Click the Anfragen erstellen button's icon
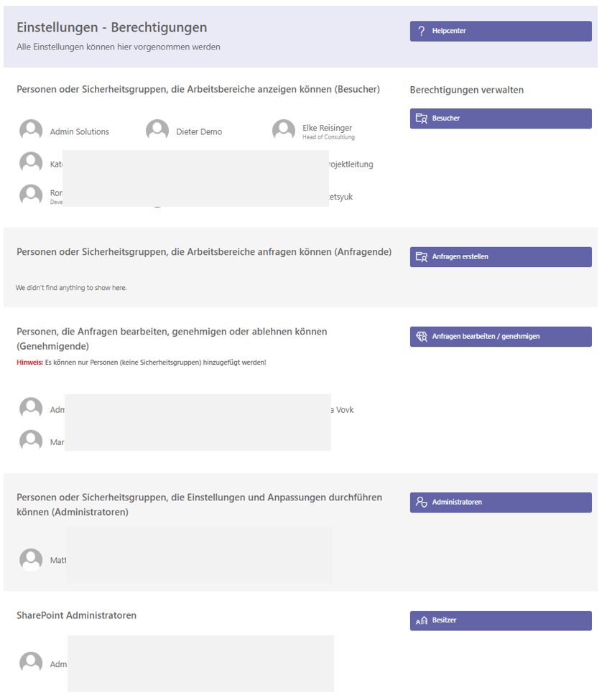Screen dimensions: 602x700 pos(421,257)
